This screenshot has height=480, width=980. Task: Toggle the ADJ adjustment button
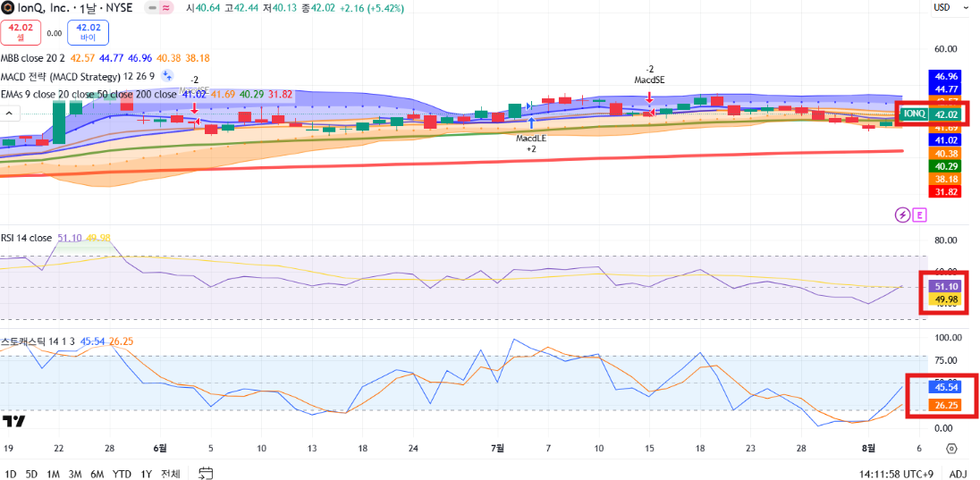[x=959, y=474]
